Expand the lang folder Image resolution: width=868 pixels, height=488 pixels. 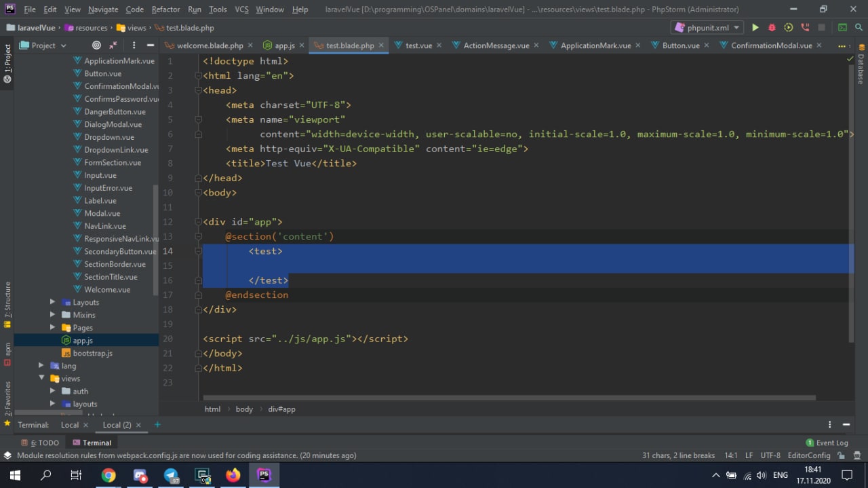coord(41,366)
